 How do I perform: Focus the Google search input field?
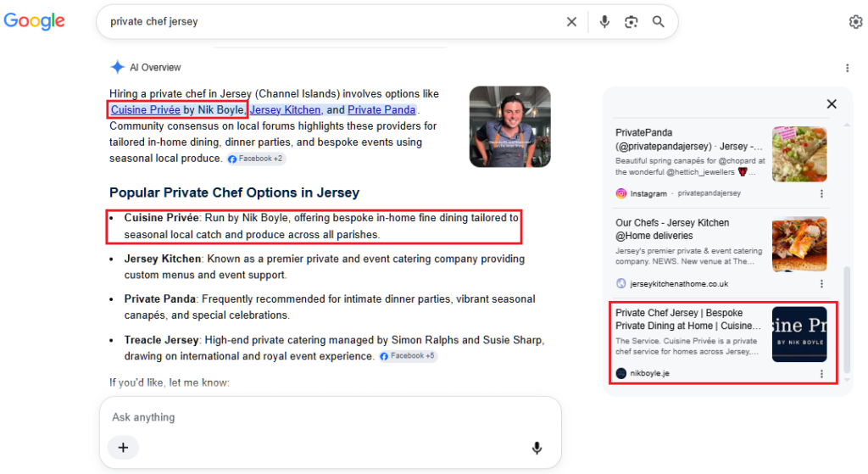(332, 21)
